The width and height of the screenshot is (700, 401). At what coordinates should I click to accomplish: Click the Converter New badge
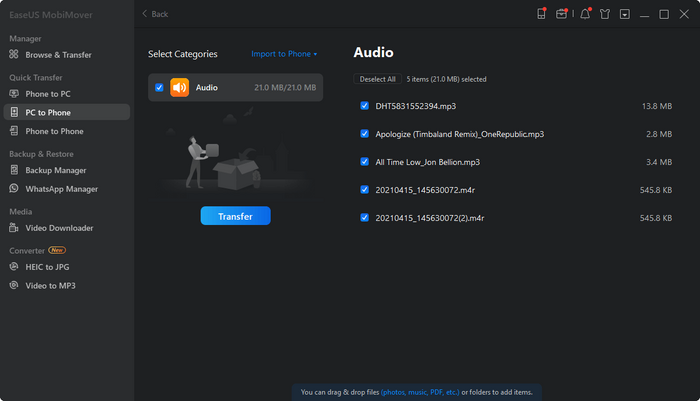tap(57, 250)
